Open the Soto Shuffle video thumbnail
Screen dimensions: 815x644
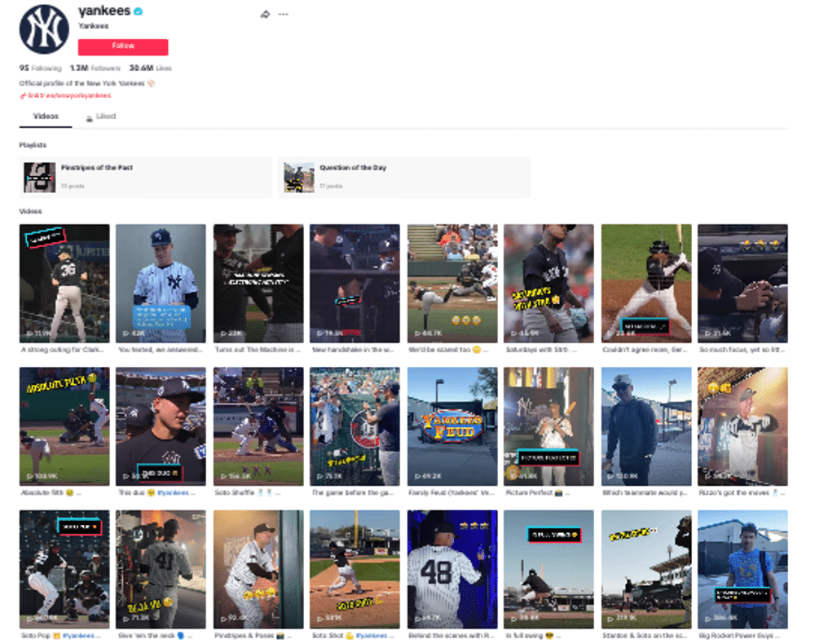[258, 426]
